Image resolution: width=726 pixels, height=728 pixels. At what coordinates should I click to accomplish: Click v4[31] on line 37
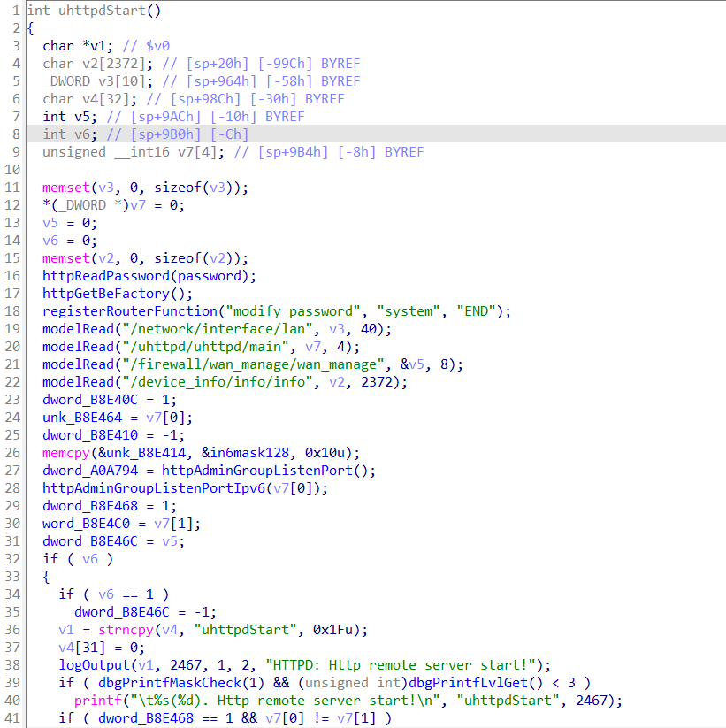tap(82, 648)
